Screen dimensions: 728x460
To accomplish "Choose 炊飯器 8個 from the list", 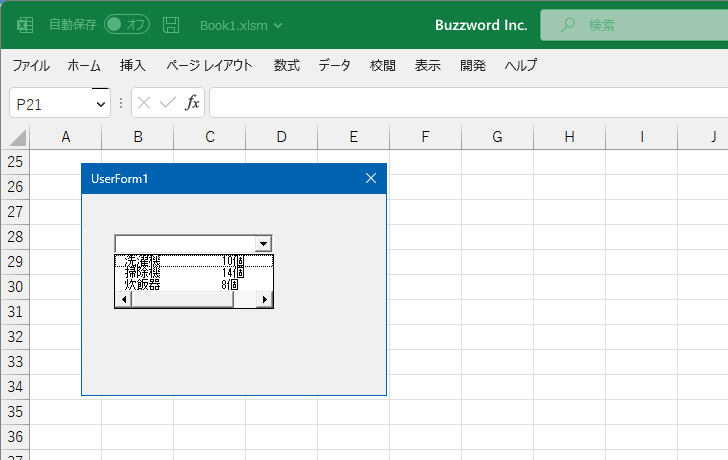I will [x=194, y=284].
